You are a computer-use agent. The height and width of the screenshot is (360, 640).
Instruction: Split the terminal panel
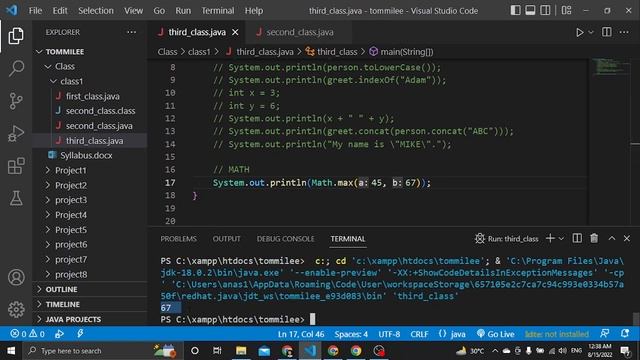coord(577,238)
